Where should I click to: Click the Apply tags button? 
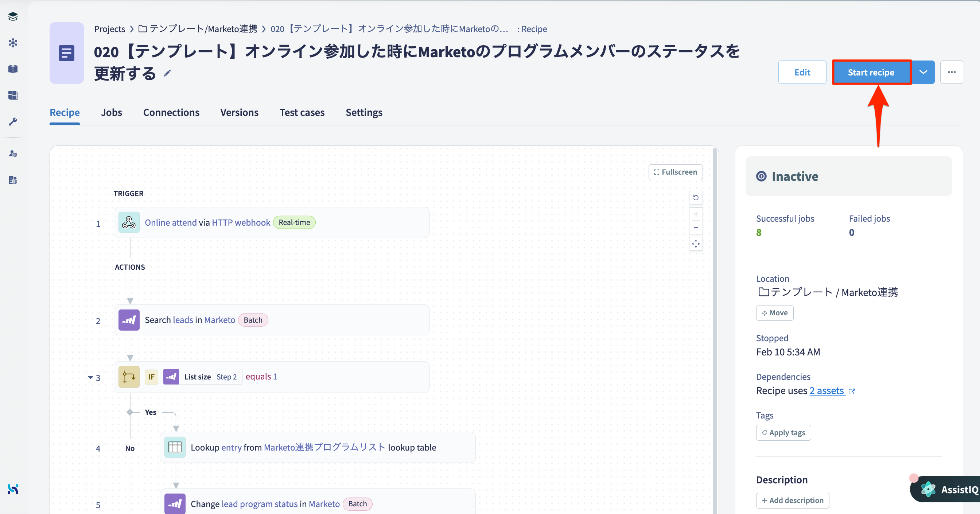pos(783,433)
